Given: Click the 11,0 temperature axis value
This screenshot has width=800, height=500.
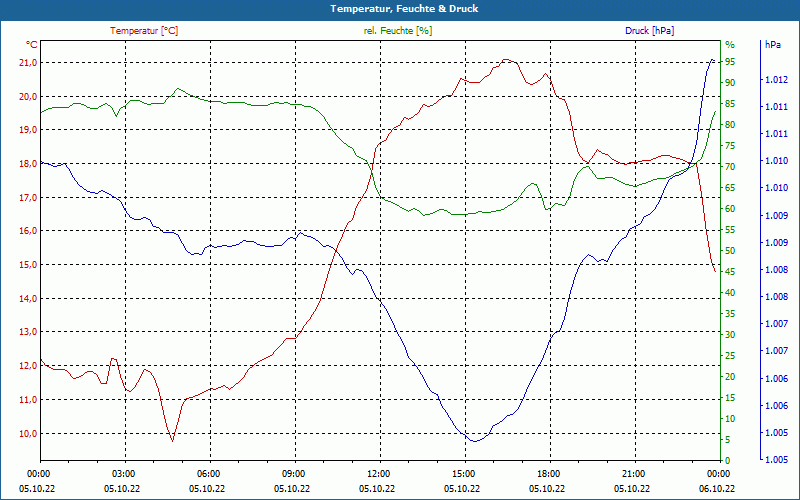Looking at the screenshot, I should pos(29,399).
